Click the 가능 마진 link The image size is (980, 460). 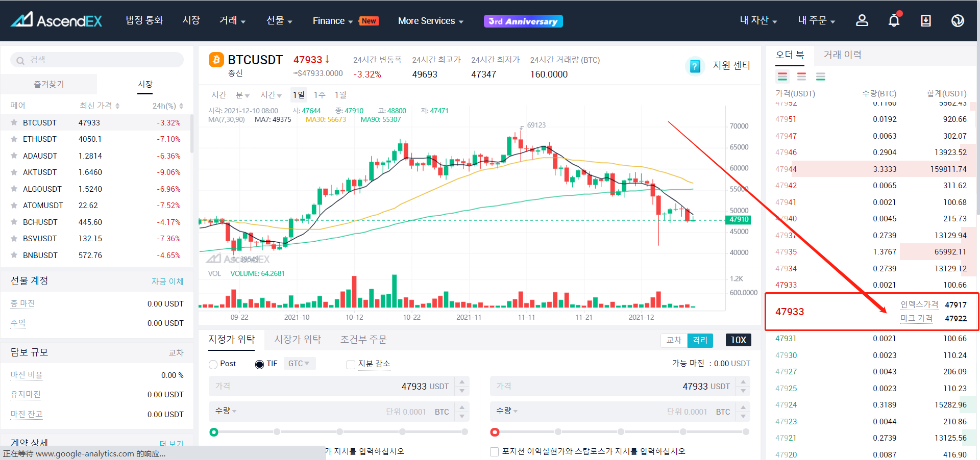point(688,363)
